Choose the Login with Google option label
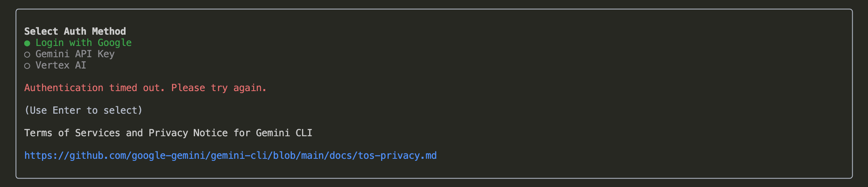868x187 pixels. (x=84, y=43)
